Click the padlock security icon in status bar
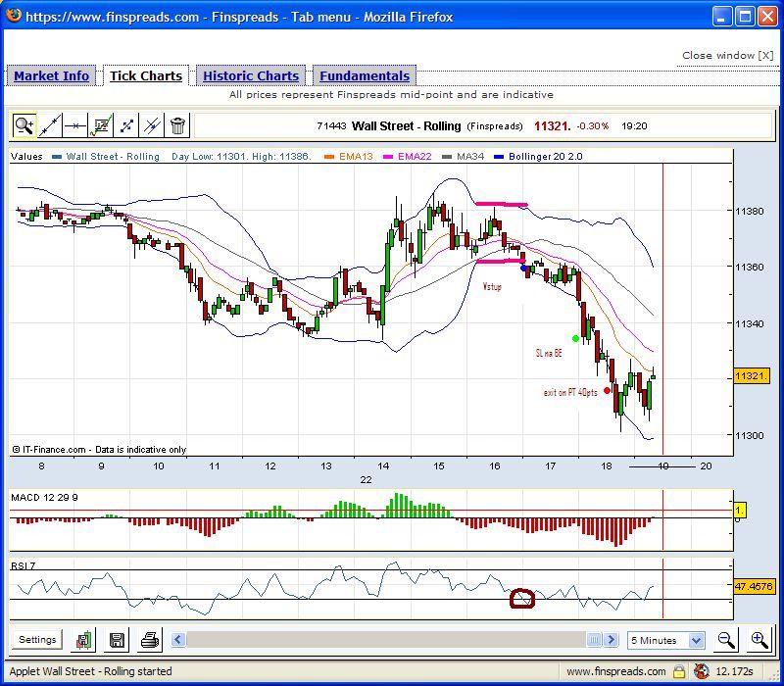The image size is (784, 686). 677,671
